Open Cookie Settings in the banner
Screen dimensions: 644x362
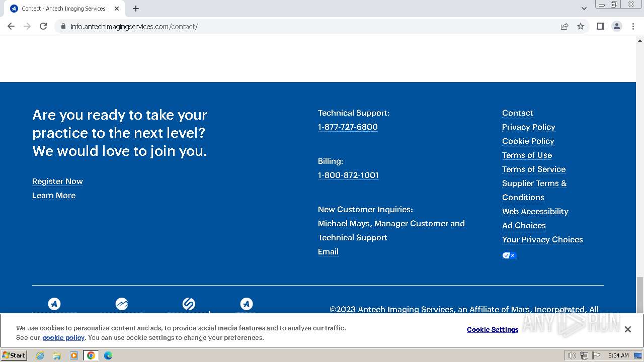tap(493, 330)
